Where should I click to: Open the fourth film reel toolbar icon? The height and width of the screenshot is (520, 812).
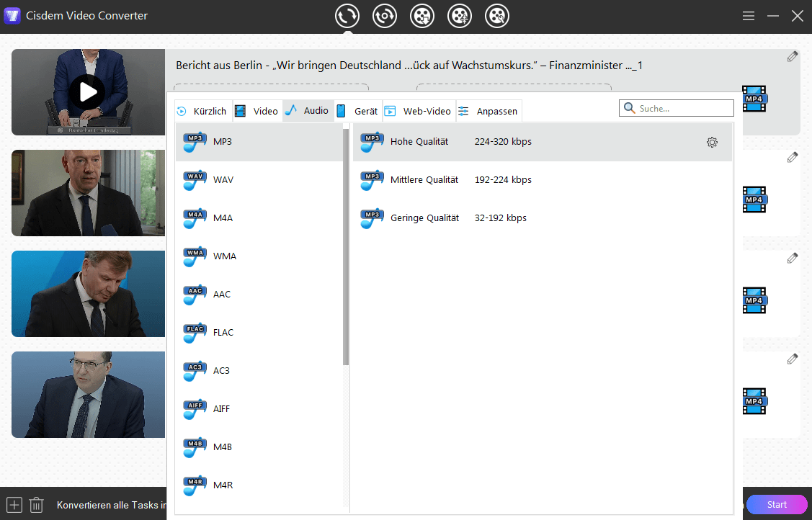tap(460, 16)
